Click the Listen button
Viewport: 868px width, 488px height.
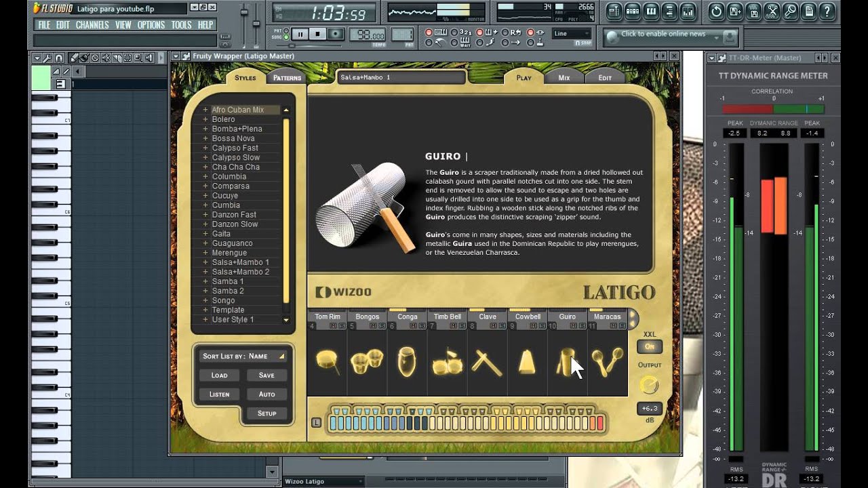click(x=219, y=394)
